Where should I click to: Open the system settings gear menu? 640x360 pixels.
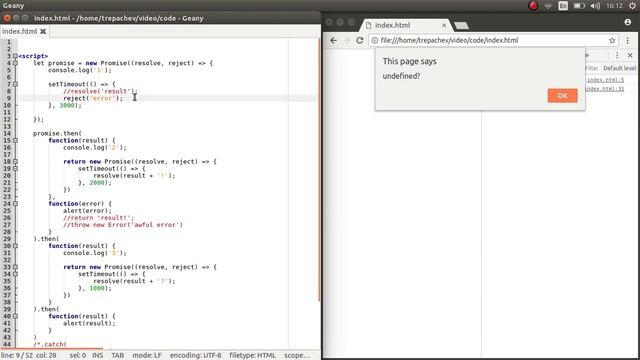point(632,6)
